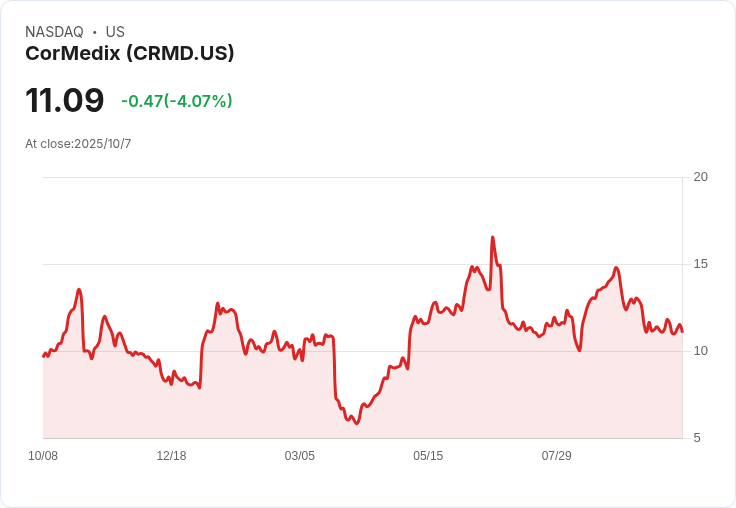
Task: Click the NASDAQ exchange label
Action: [x=54, y=32]
